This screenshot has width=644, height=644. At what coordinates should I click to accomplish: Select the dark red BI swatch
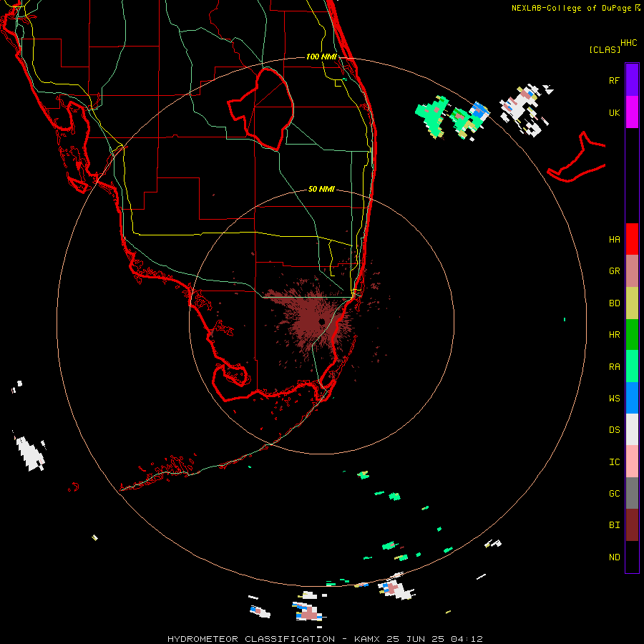[632, 525]
